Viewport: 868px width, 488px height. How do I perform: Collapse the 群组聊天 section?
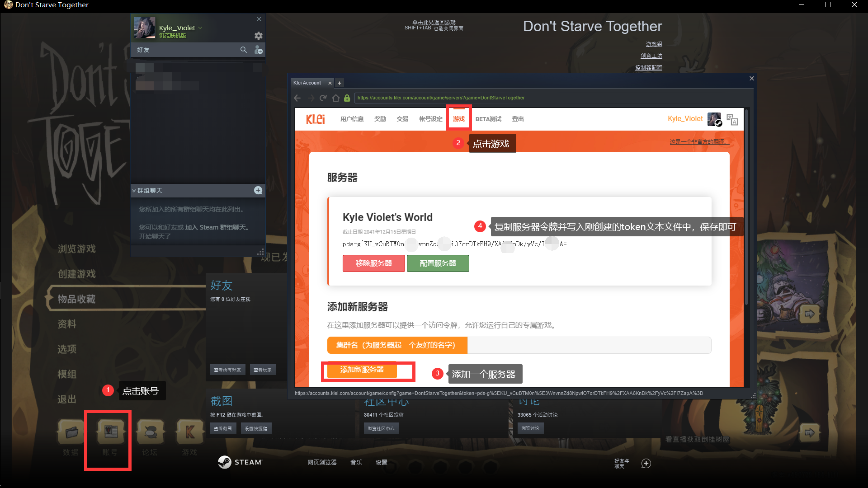134,191
